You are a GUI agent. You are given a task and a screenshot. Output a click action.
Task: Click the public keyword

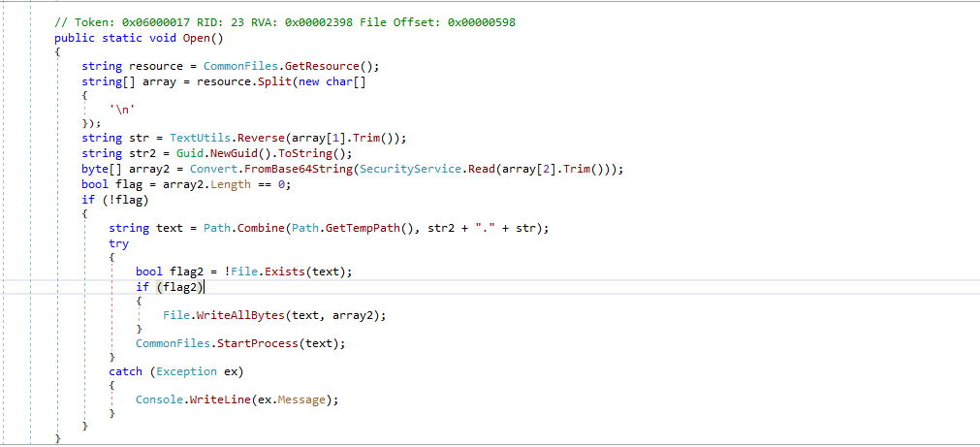click(x=75, y=38)
